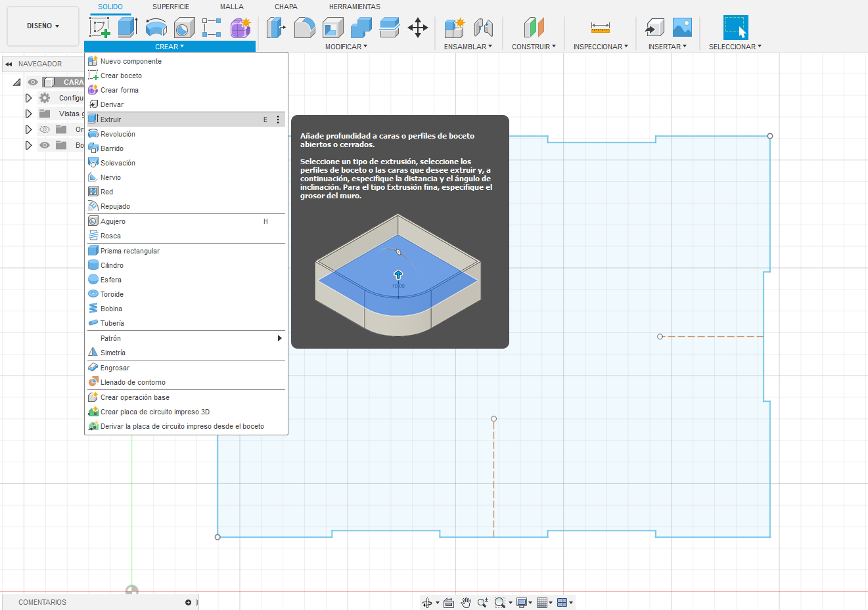The image size is (868, 610).
Task: Open the ENSAMBLAR dropdown menu
Action: (468, 47)
